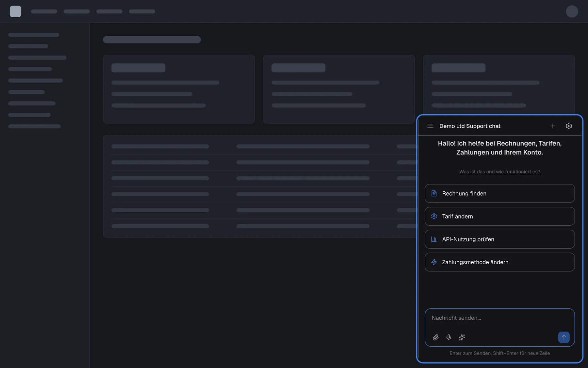This screenshot has width=588, height=368.
Task: Open 'Was ist das und wie funktioniert es?' link
Action: (x=499, y=172)
